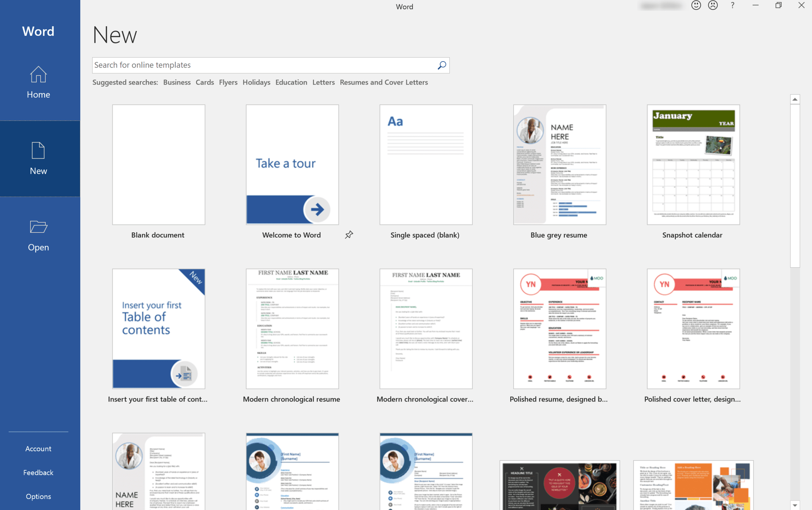812x510 pixels.
Task: Open the Options settings section
Action: 38,495
